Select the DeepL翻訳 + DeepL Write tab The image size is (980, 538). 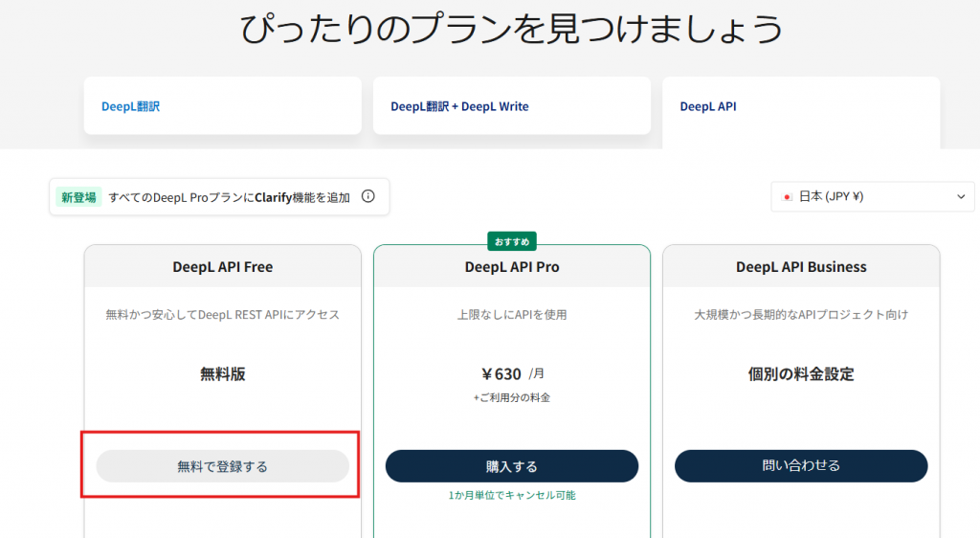(459, 107)
